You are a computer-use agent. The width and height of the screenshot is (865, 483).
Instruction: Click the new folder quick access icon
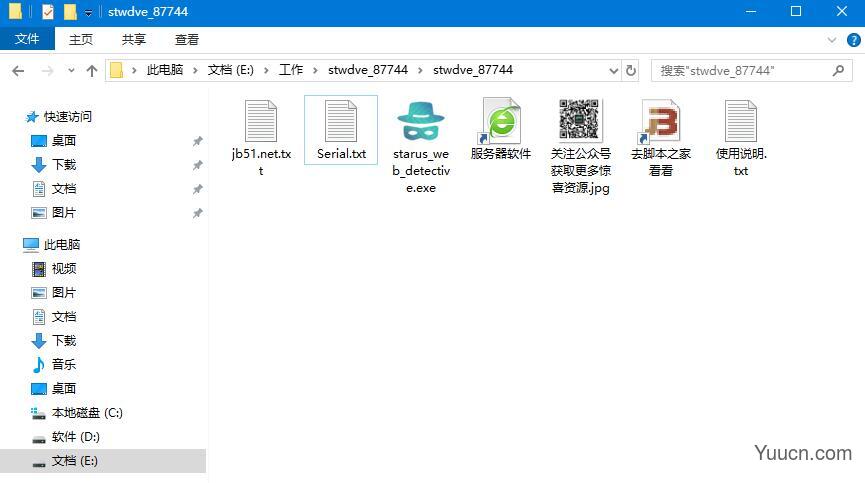tap(70, 11)
